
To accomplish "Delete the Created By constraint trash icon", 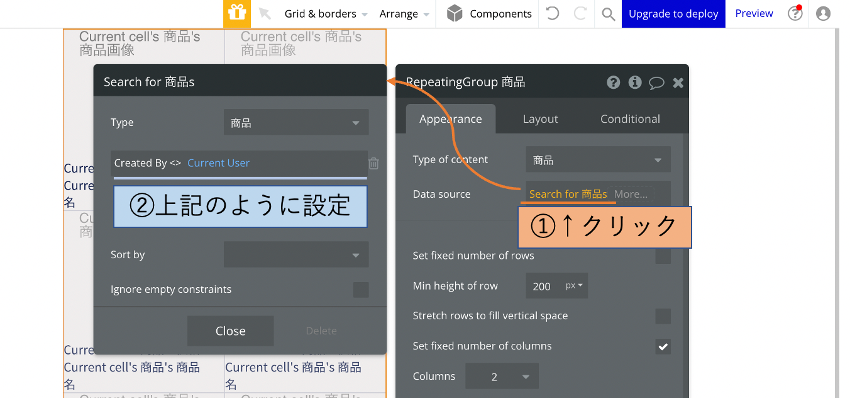I will tap(374, 163).
